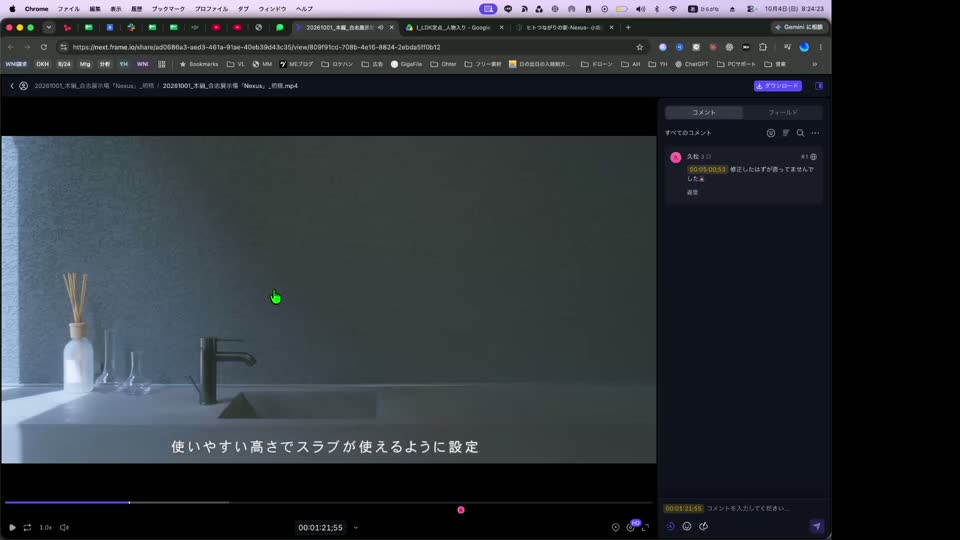Click the ダウンロード download button
Viewport: 960px width, 540px height.
pyautogui.click(x=778, y=86)
